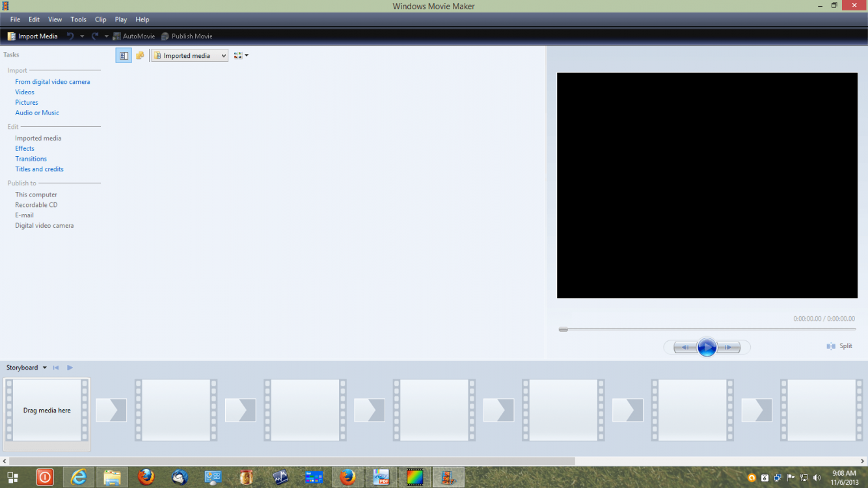Toggle the Tasks pane view icon

point(124,56)
